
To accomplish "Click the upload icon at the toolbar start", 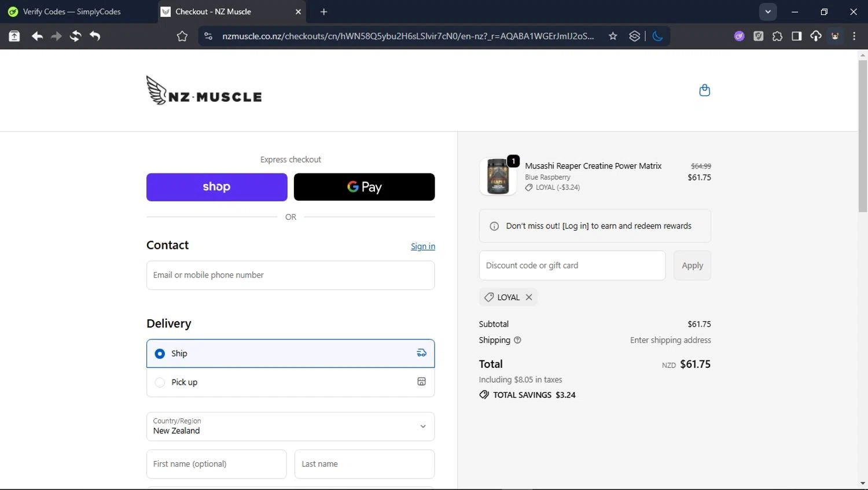I will 14,36.
